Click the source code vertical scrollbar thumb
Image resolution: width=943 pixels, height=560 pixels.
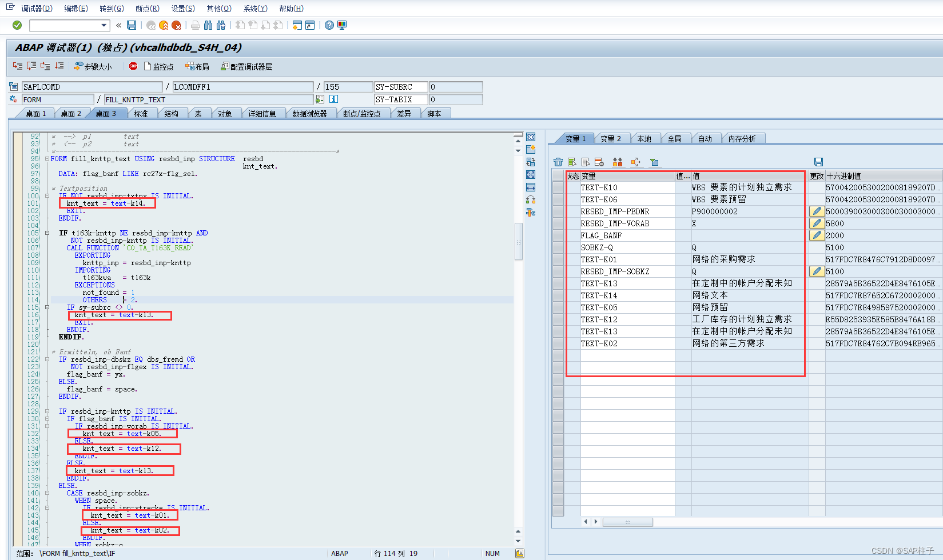click(519, 242)
